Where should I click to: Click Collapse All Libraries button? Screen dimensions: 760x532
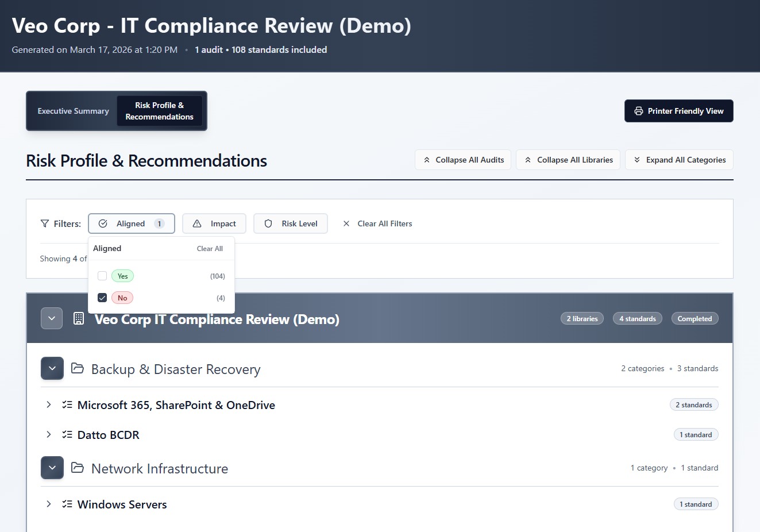(x=568, y=160)
